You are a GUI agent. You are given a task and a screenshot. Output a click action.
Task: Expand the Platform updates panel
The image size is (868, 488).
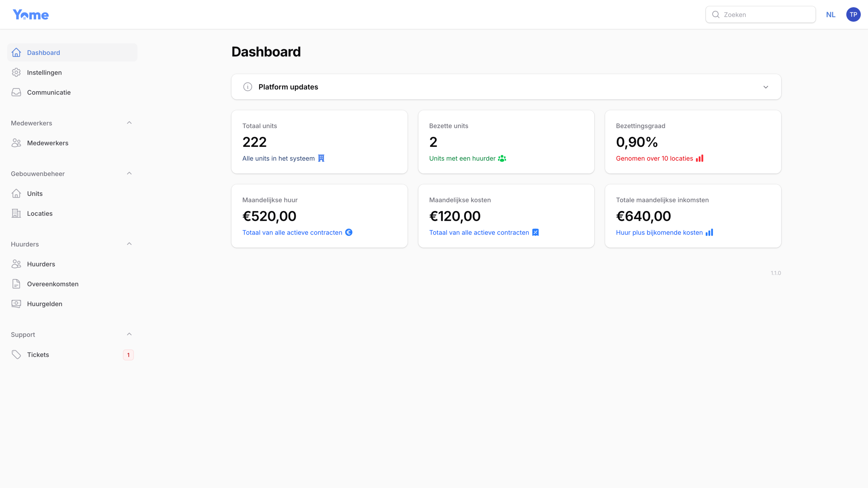click(766, 86)
